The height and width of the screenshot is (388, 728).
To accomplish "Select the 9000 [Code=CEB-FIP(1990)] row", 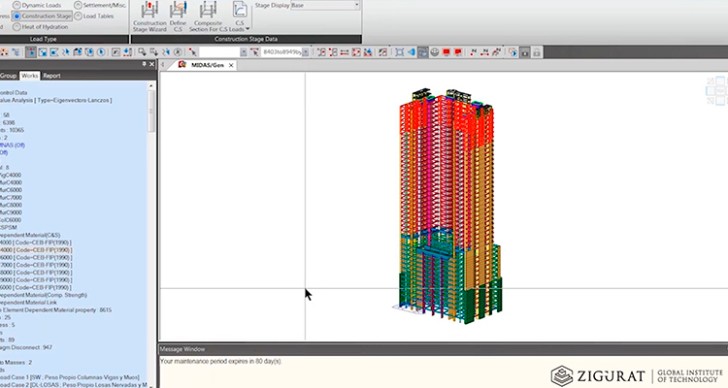I will 36,280.
